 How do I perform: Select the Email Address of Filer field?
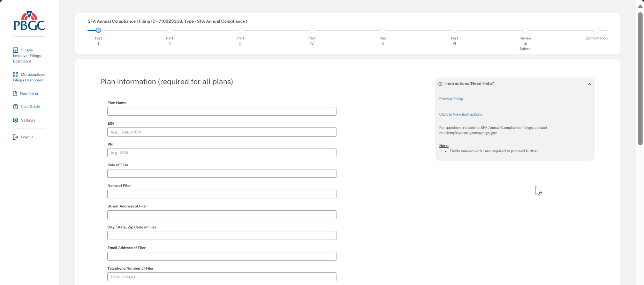(x=222, y=256)
